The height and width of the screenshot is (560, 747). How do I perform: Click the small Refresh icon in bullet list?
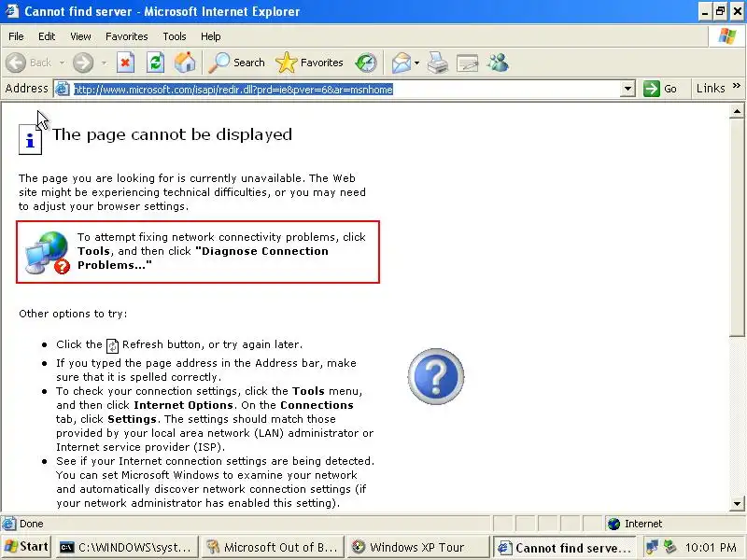click(112, 345)
